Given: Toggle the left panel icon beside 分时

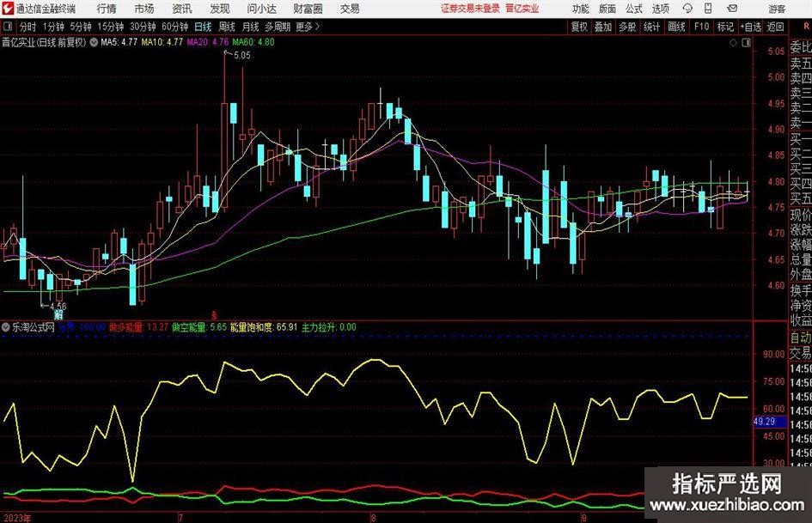Looking at the screenshot, I should (8, 27).
